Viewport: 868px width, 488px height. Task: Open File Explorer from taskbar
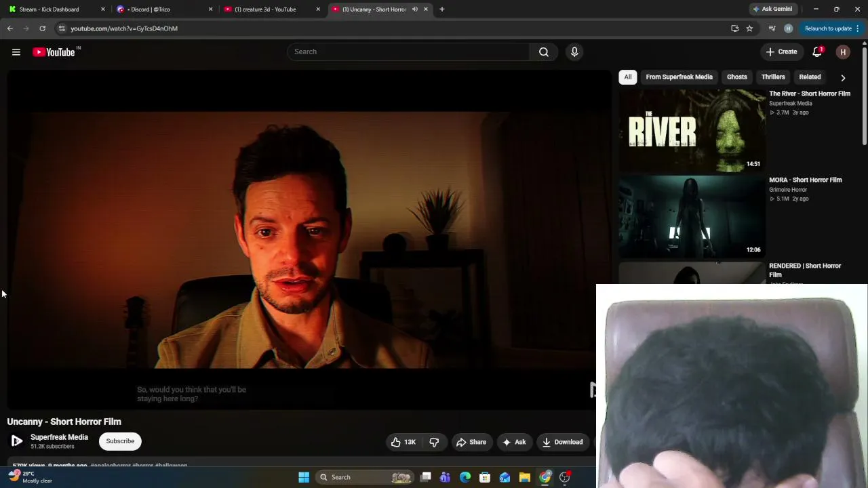pyautogui.click(x=524, y=477)
